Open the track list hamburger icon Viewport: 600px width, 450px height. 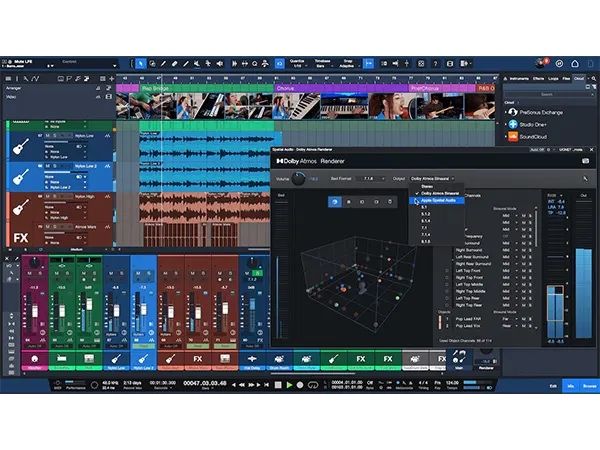pyautogui.click(x=8, y=78)
